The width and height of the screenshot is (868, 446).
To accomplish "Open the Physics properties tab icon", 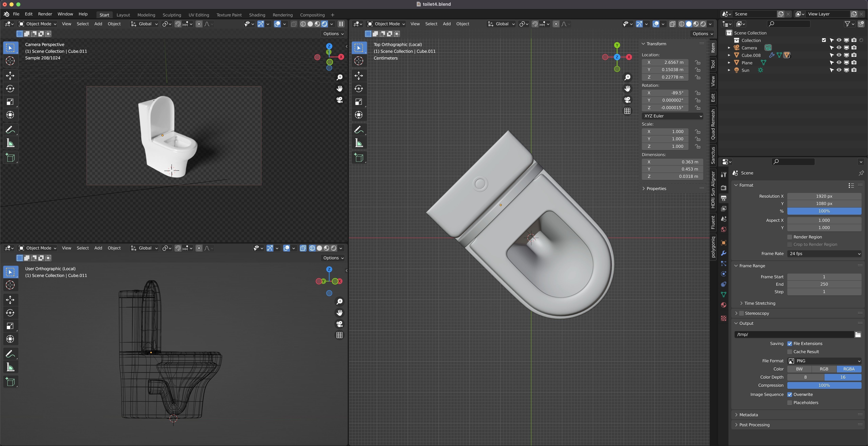I will coord(723,274).
